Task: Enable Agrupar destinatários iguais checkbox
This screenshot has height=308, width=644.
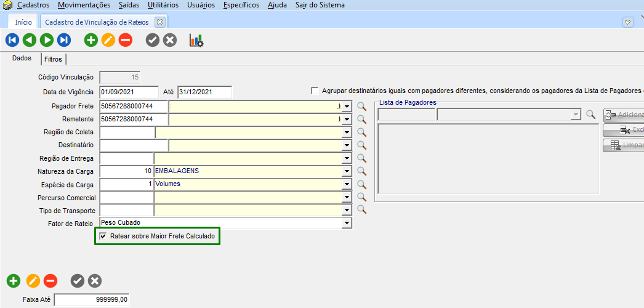Action: click(x=315, y=91)
